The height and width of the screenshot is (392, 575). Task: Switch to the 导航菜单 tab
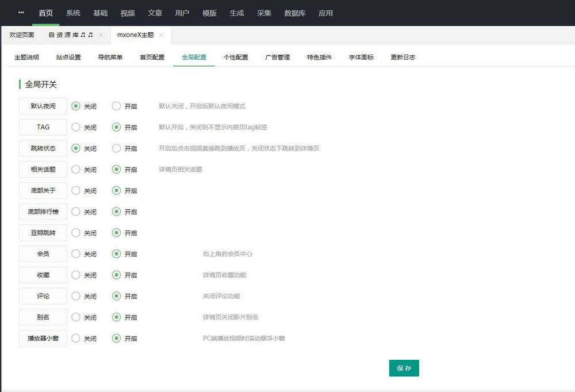110,57
